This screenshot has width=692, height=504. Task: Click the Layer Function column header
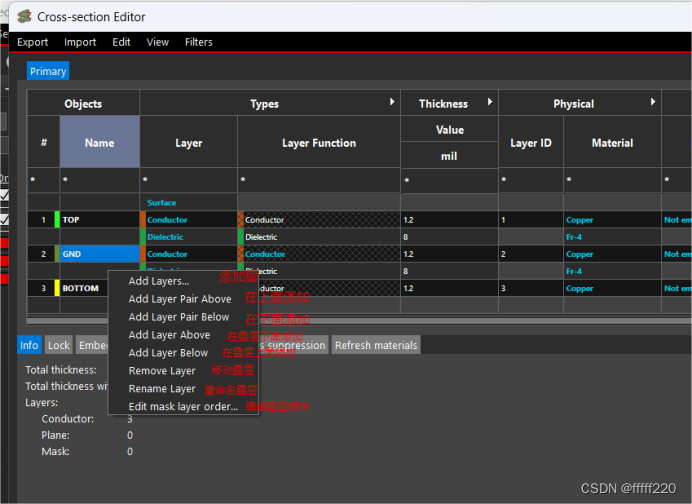(319, 142)
